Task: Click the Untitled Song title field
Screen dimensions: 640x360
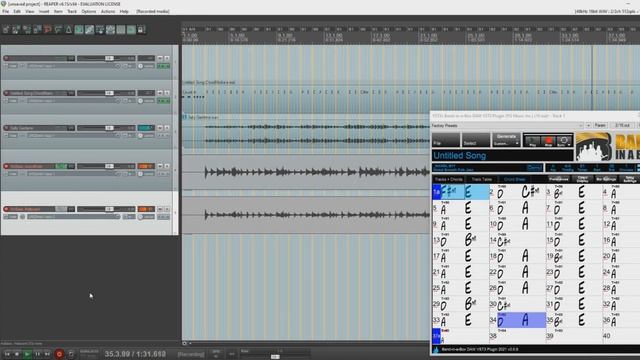Action: click(502, 156)
